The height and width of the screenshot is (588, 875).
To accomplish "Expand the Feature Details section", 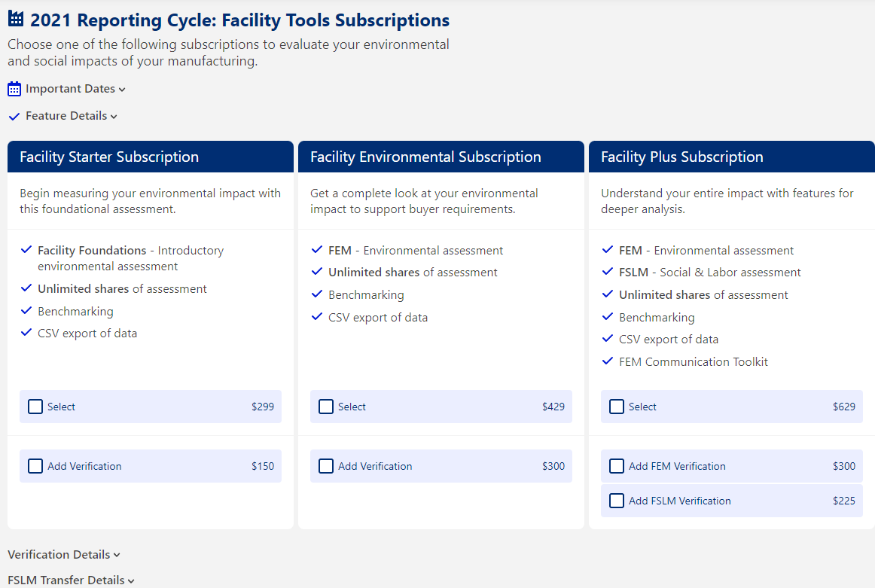I will tap(63, 116).
